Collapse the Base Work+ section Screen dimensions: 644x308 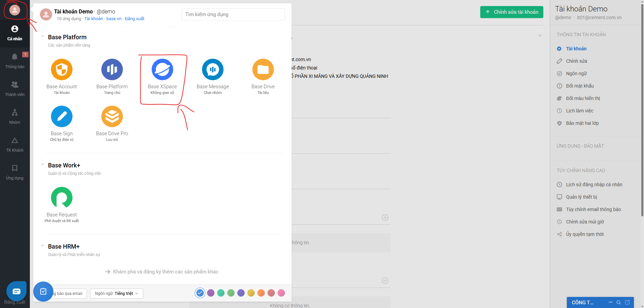43,164
